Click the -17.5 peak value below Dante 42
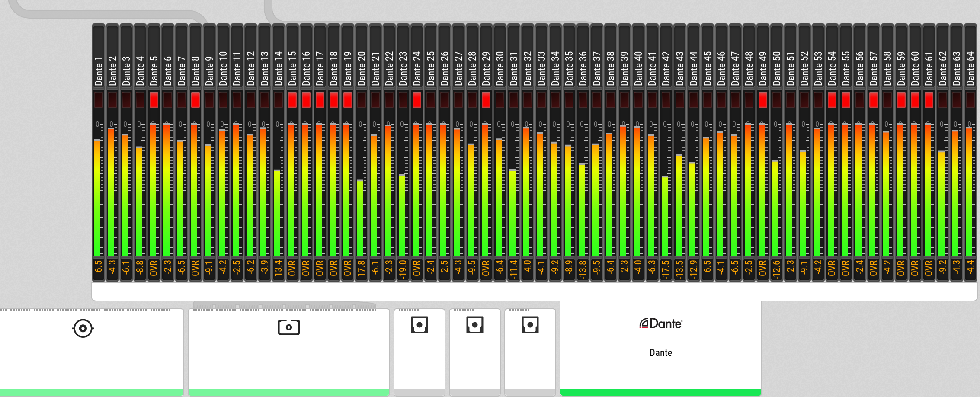The width and height of the screenshot is (980, 397). [x=666, y=269]
